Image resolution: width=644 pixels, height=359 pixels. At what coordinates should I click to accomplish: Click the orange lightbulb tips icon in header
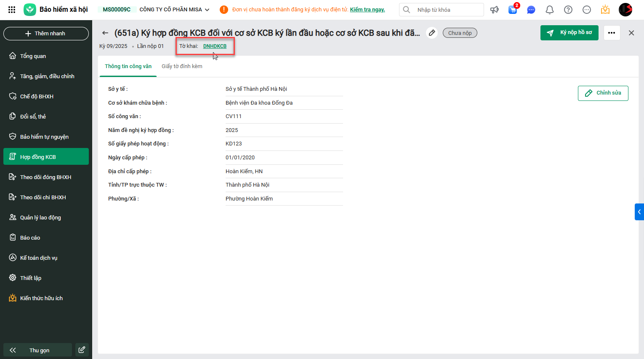click(605, 10)
